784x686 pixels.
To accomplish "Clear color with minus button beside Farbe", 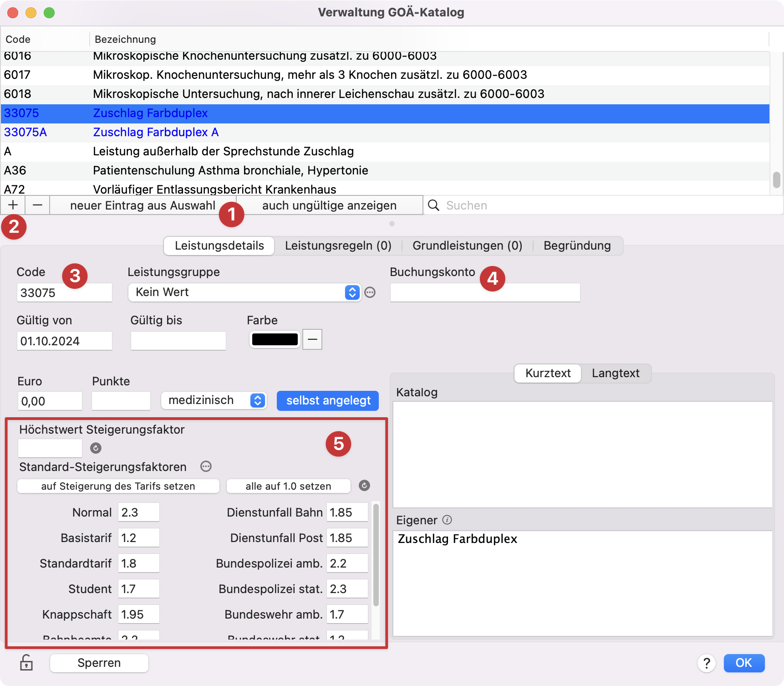I will tap(312, 339).
